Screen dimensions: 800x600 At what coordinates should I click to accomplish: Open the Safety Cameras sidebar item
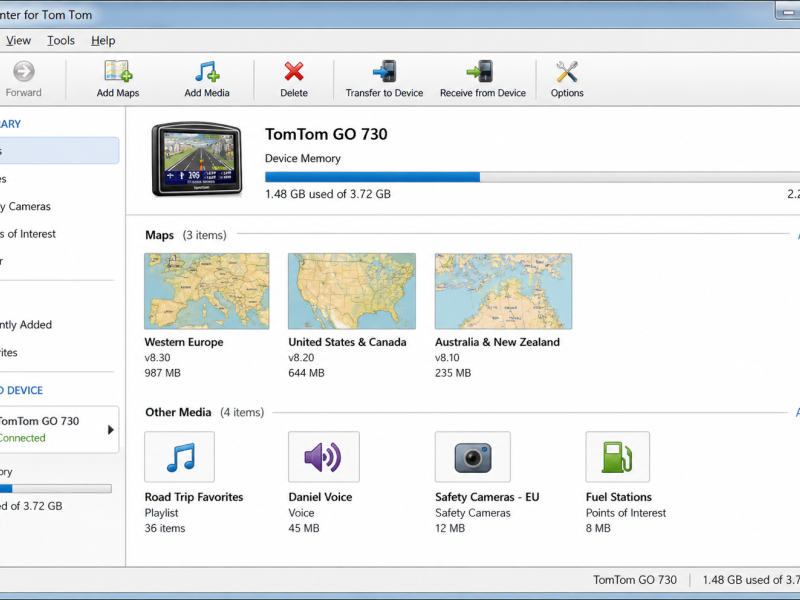(x=26, y=206)
